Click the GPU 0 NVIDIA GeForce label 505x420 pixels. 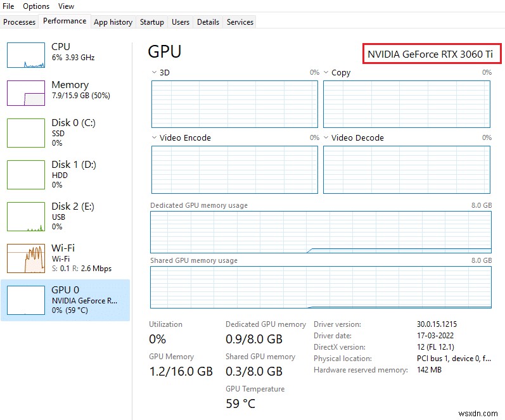[x=84, y=300]
